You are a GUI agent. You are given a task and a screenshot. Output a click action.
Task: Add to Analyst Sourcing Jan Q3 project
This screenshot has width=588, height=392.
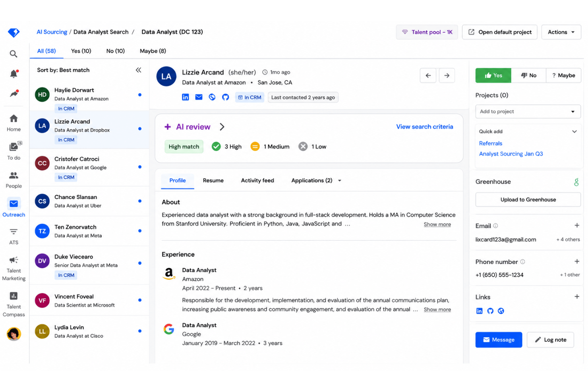511,154
